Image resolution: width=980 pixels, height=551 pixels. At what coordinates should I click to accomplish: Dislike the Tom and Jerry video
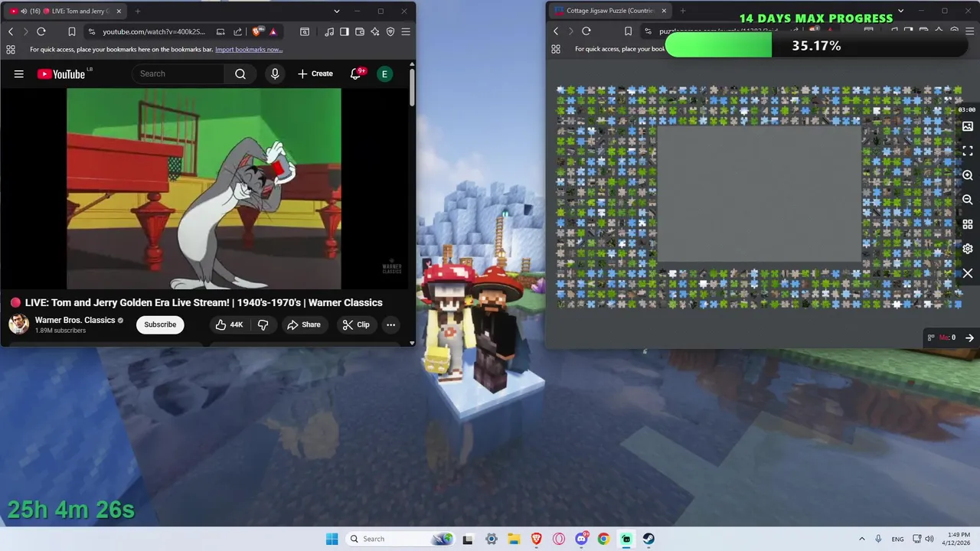point(263,324)
